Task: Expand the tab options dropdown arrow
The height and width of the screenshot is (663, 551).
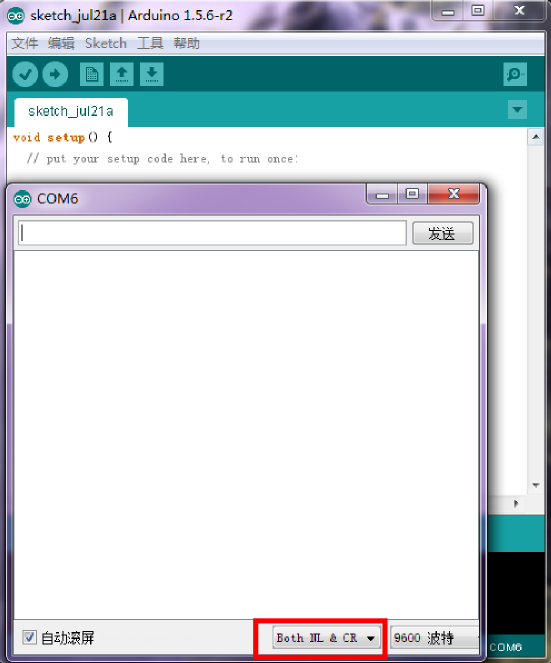Action: pos(517,110)
